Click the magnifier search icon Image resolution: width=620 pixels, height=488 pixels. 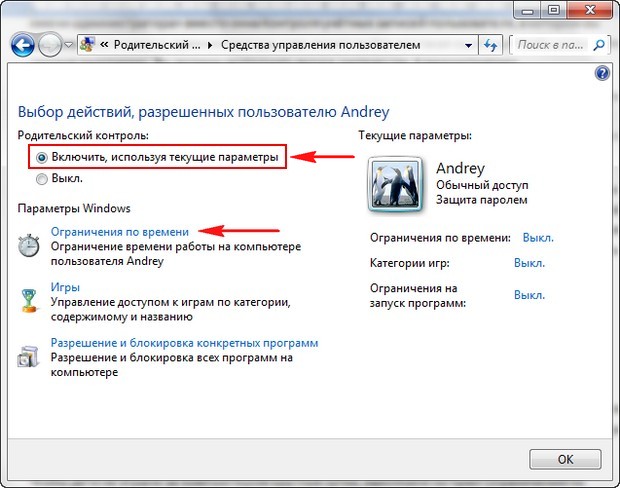[599, 45]
